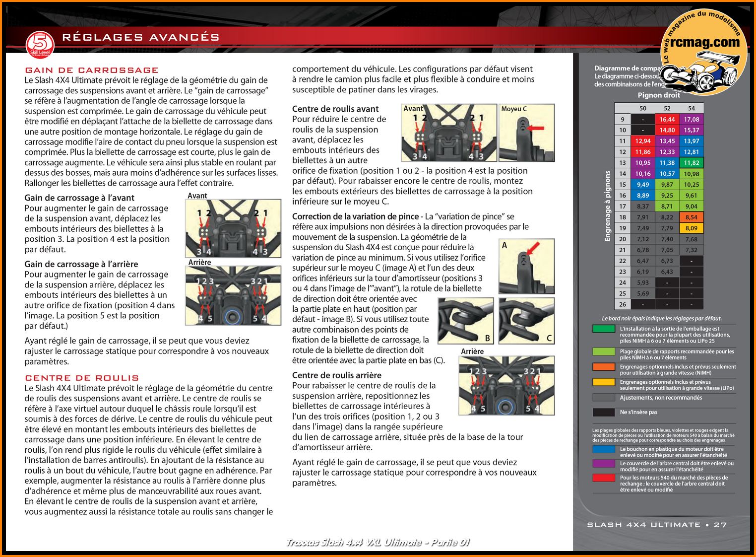Click the column header 54
Screen dimensions: 756x557
point(692,108)
